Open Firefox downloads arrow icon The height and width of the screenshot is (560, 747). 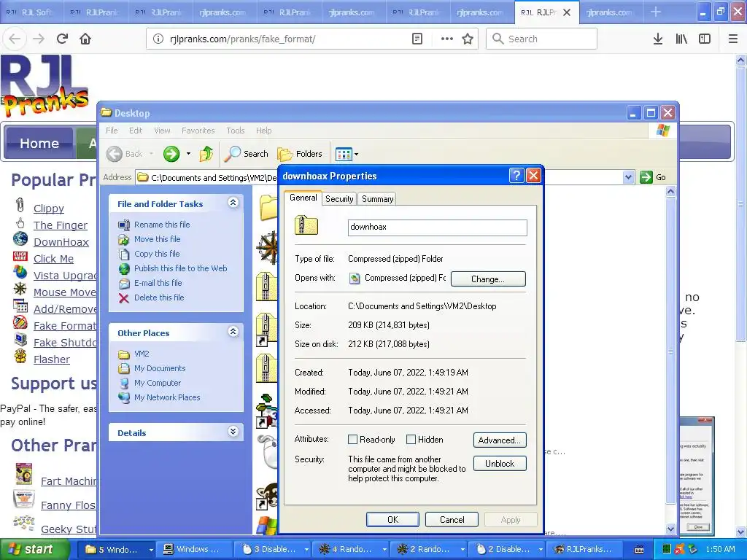[658, 39]
